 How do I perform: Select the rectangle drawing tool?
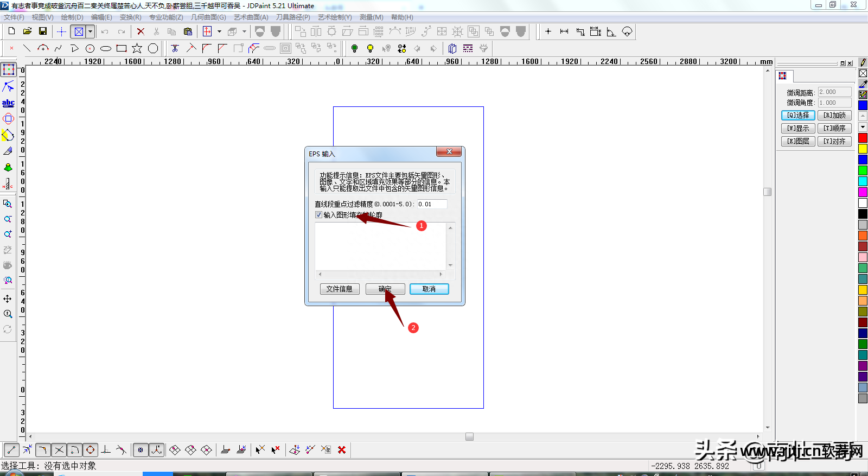click(x=122, y=48)
